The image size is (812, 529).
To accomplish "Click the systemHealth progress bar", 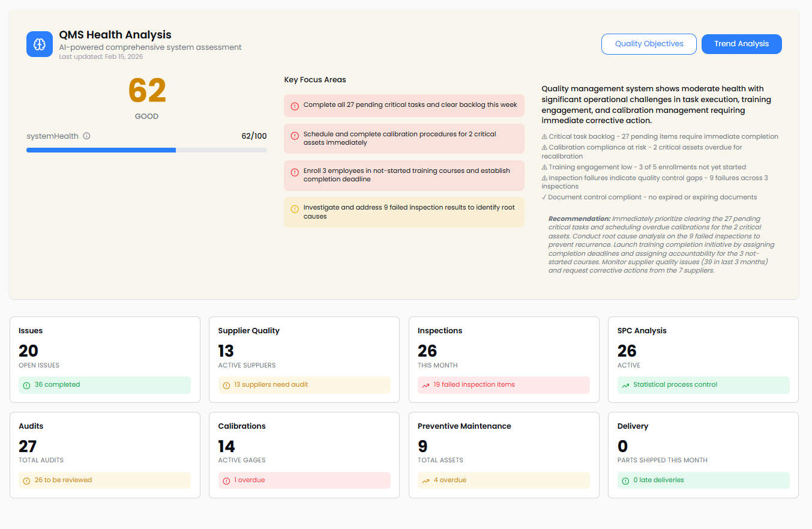I will [146, 150].
